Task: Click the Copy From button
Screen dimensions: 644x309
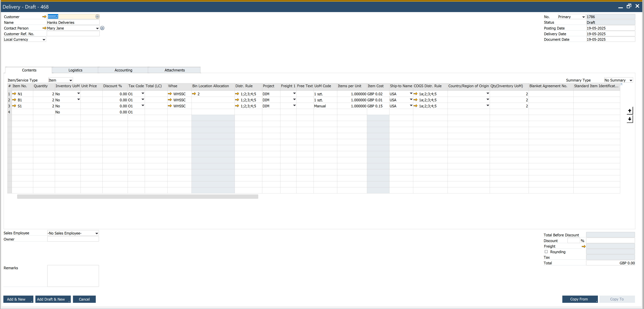Action: (x=579, y=299)
